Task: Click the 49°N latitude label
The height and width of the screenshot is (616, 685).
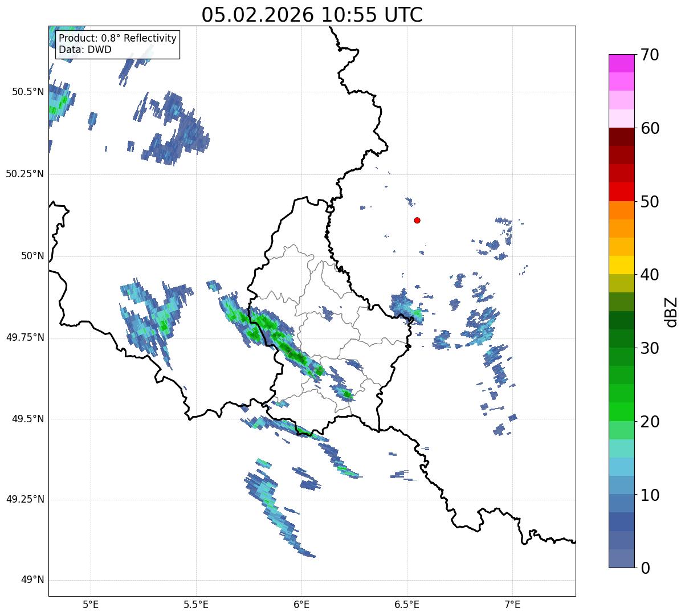Action: tap(32, 580)
